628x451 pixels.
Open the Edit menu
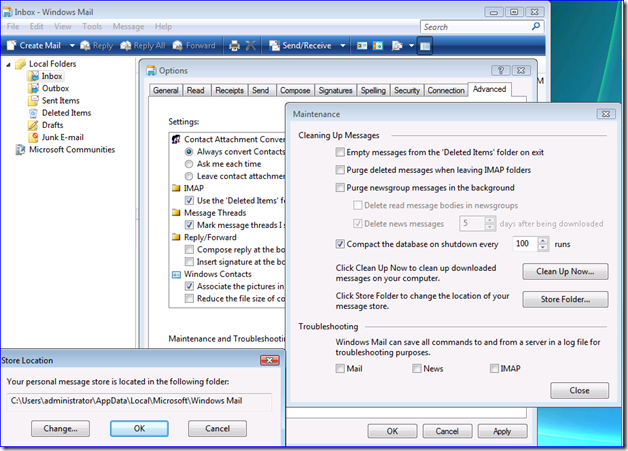pos(36,26)
